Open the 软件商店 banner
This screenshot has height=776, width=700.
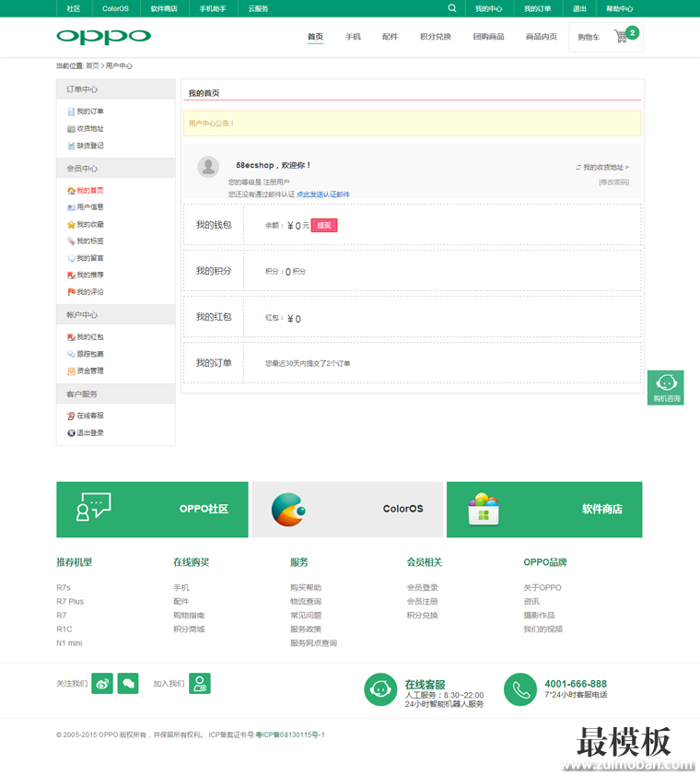coord(544,510)
